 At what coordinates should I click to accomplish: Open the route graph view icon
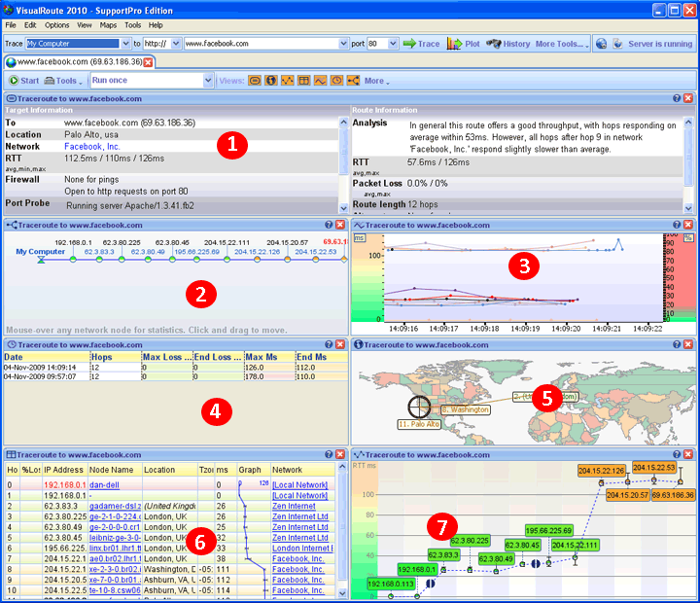pyautogui.click(x=288, y=81)
